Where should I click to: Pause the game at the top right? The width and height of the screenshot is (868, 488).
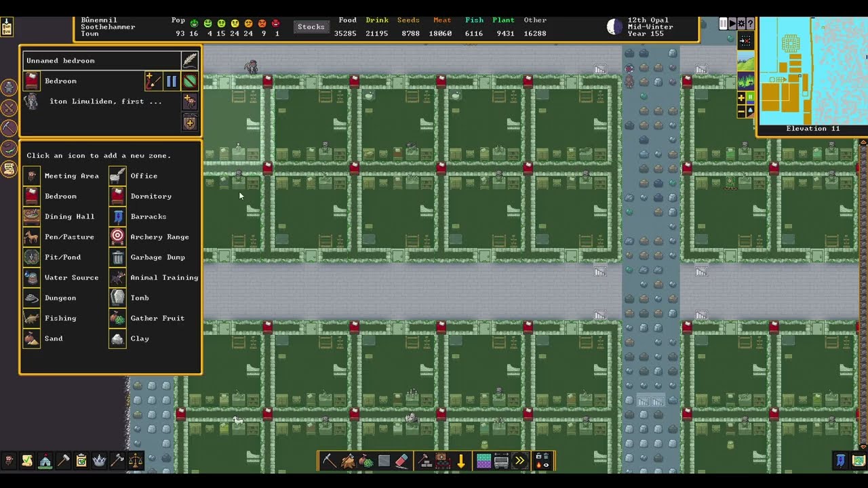coord(723,24)
